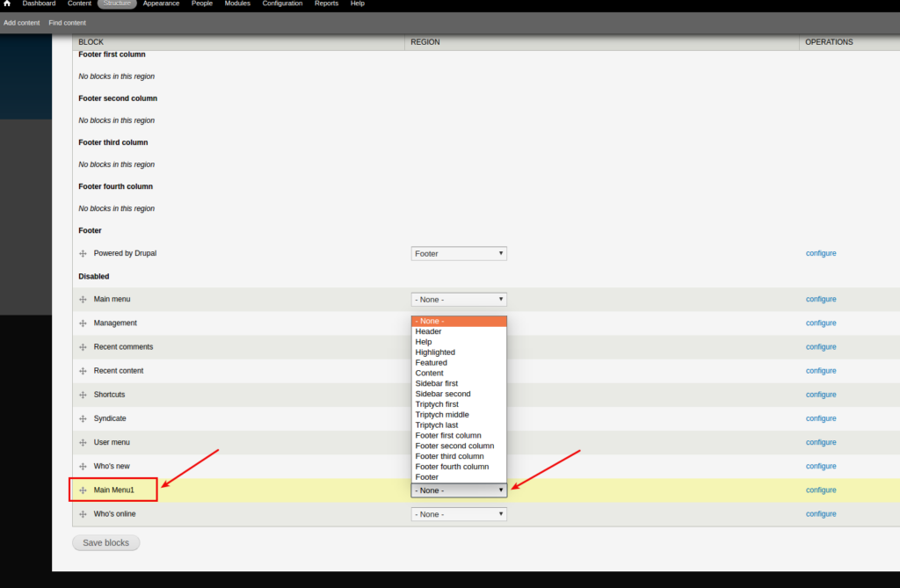Open the Structure admin menu
The image size is (900, 588).
117,4
